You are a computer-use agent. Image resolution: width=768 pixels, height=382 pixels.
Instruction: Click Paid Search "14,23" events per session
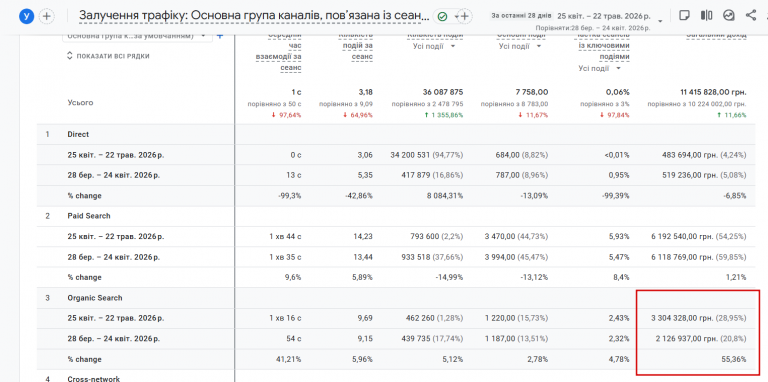(x=364, y=237)
